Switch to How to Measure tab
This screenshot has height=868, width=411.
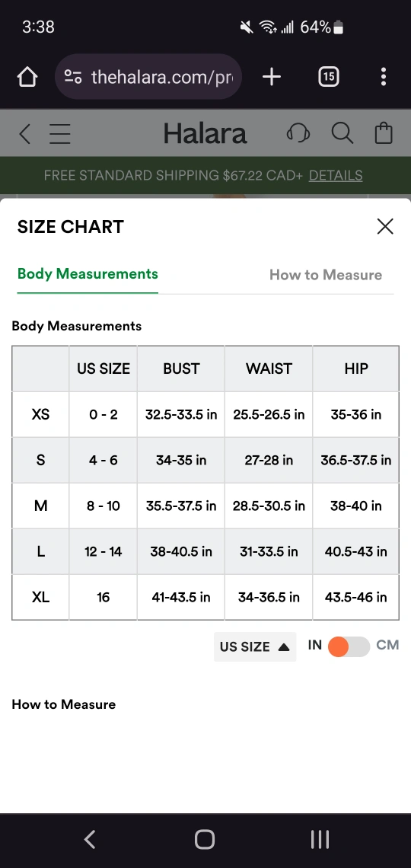[325, 275]
